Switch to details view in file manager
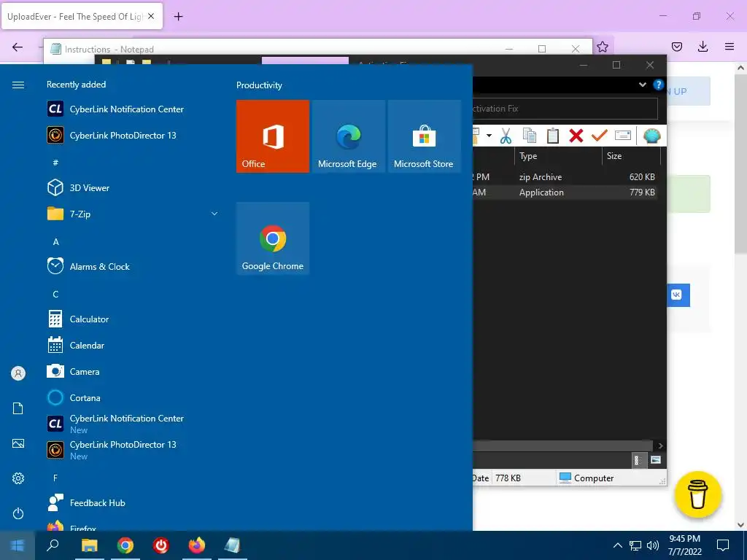Image resolution: width=747 pixels, height=560 pixels. click(x=638, y=460)
